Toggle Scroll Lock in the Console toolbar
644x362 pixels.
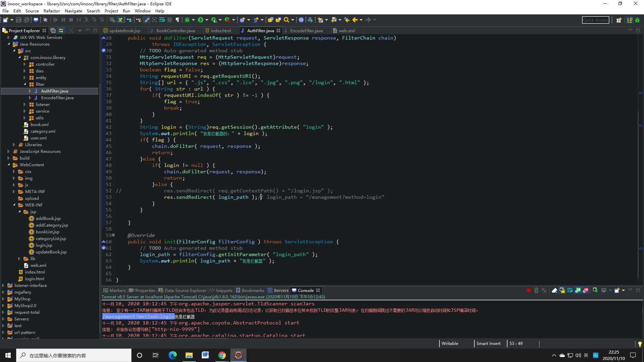(562, 291)
